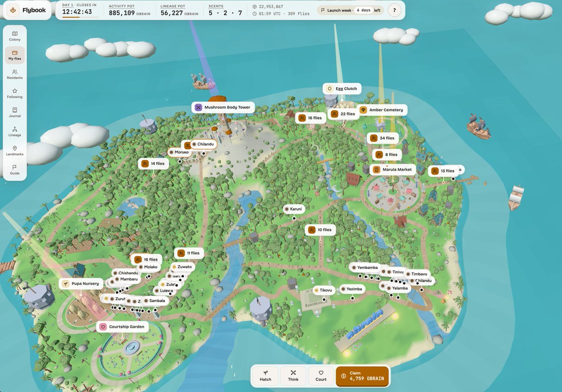Open the 34 flies cluster
Viewport: 562px width, 392px height.
coord(383,138)
